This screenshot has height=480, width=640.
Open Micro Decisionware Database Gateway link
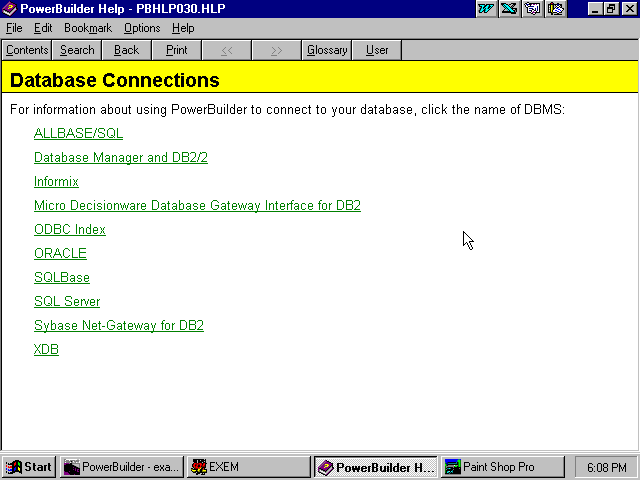point(197,205)
